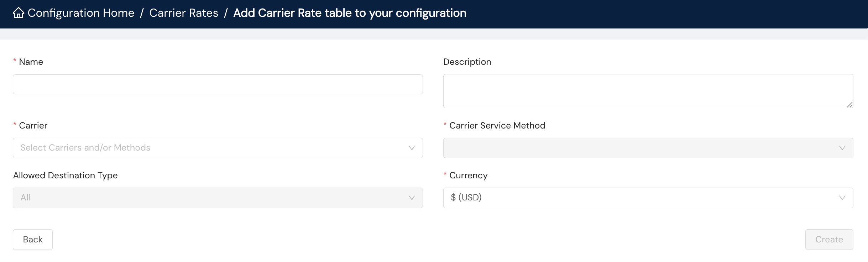868x262 pixels.
Task: Click the Allowed Destination Type chevron arrow
Action: pos(412,198)
